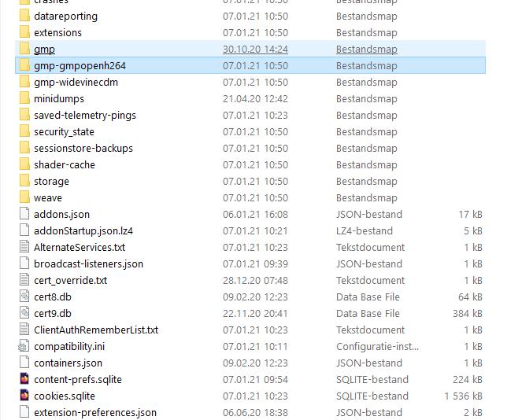Select the cookies.sqlite file name

[x=65, y=396]
